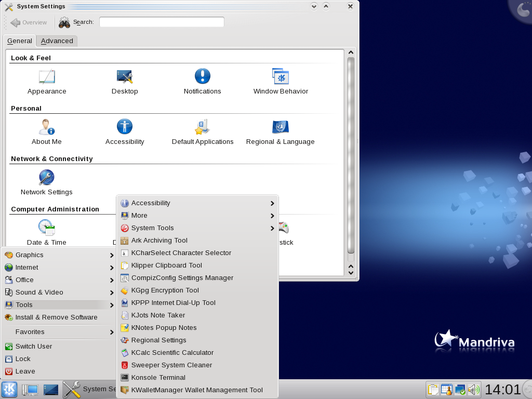Open KWalletManager Wallet Management Tool
This screenshot has height=399, width=532.
[x=197, y=390]
